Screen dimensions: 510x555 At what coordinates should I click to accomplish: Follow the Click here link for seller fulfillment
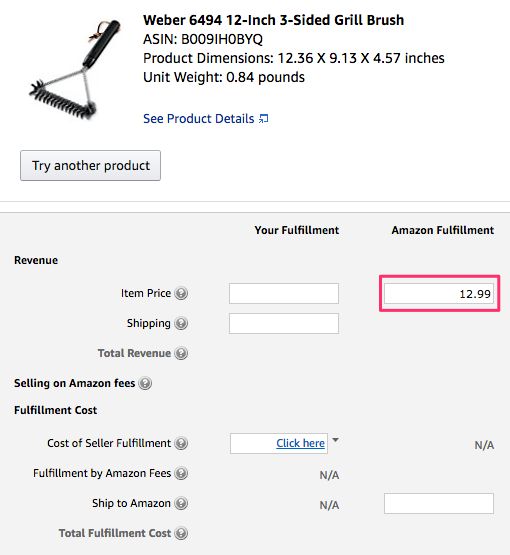(300, 443)
